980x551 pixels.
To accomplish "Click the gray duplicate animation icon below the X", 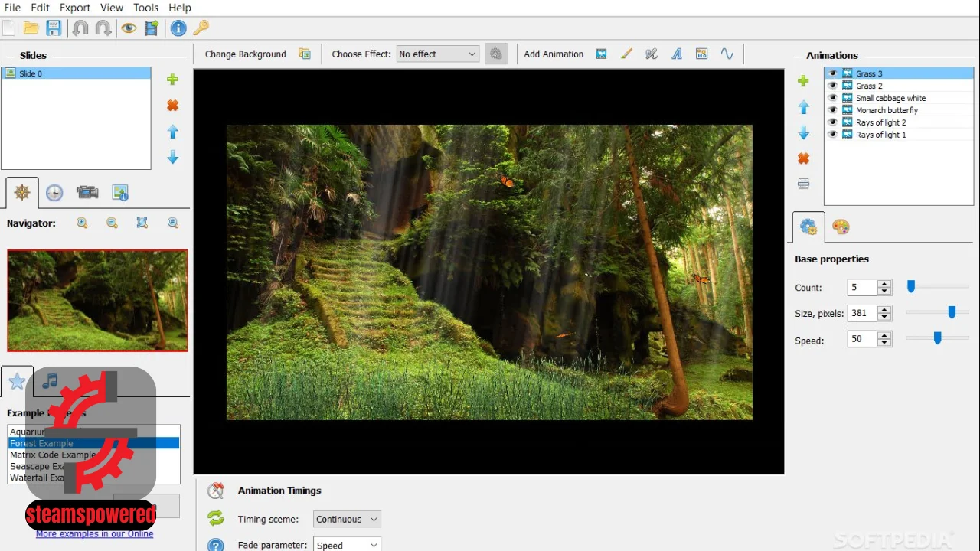I will 803,184.
